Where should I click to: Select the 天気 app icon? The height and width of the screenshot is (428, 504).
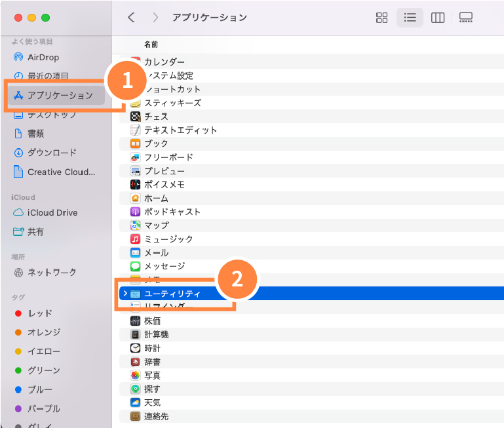[135, 402]
